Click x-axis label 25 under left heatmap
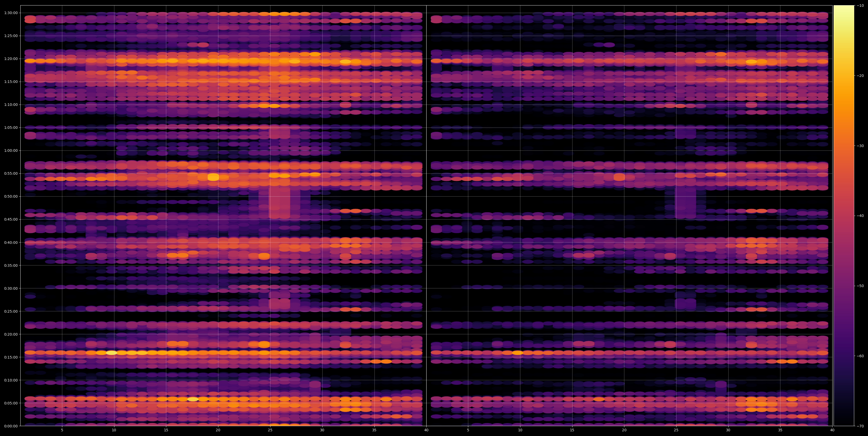Image resolution: width=868 pixels, height=436 pixels. coord(270,430)
